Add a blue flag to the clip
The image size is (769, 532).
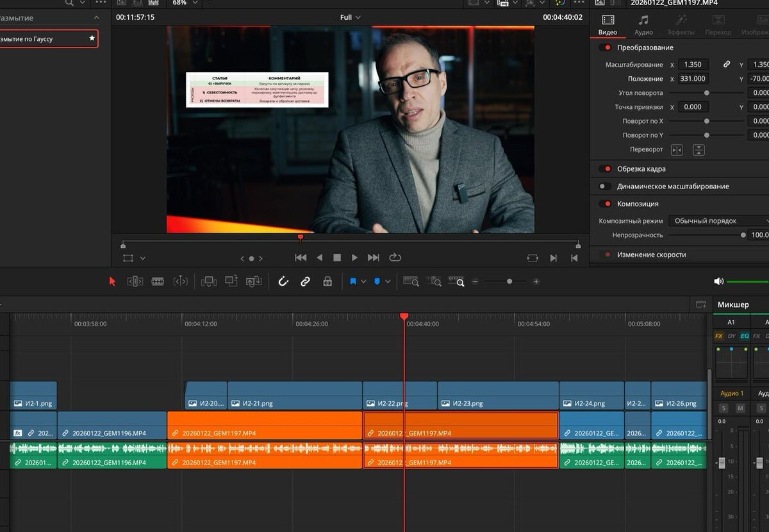tap(353, 281)
